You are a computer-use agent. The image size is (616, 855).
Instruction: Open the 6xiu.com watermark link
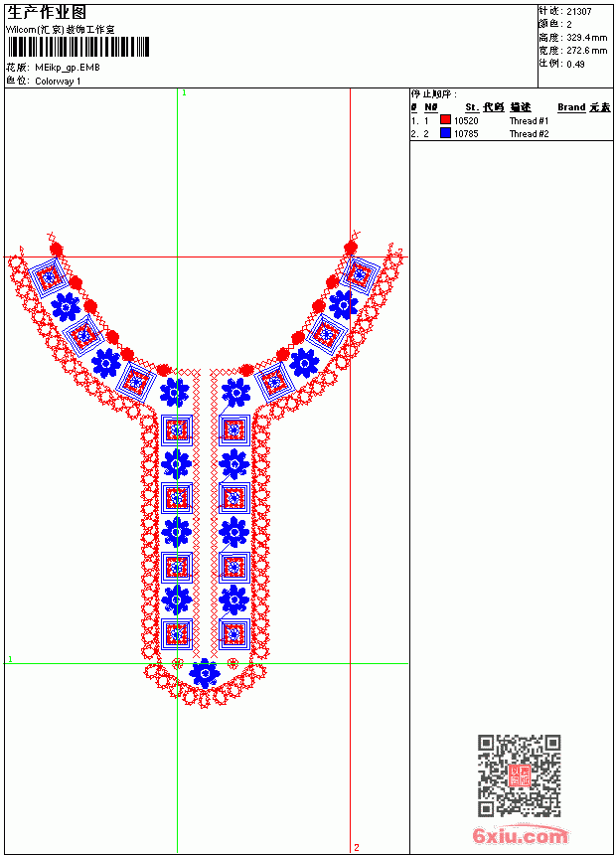point(520,835)
